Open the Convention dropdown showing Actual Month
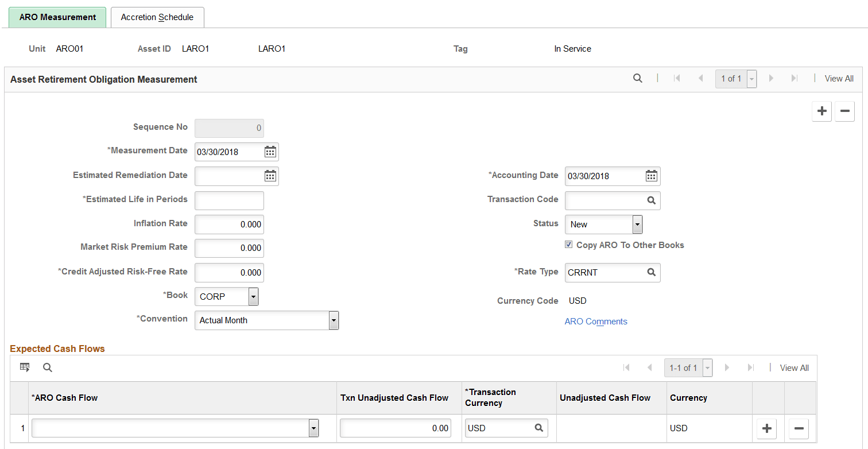Viewport: 868px width, 449px height. 333,320
